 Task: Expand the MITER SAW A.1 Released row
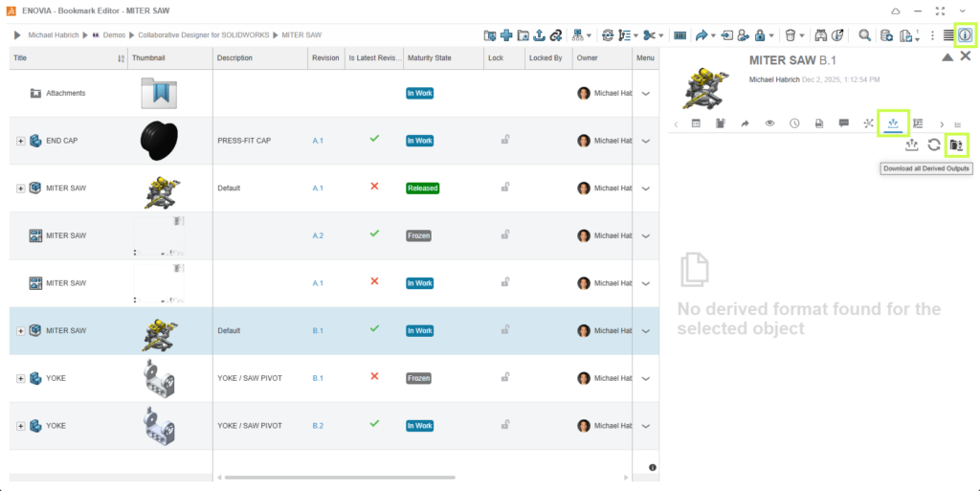(x=21, y=189)
